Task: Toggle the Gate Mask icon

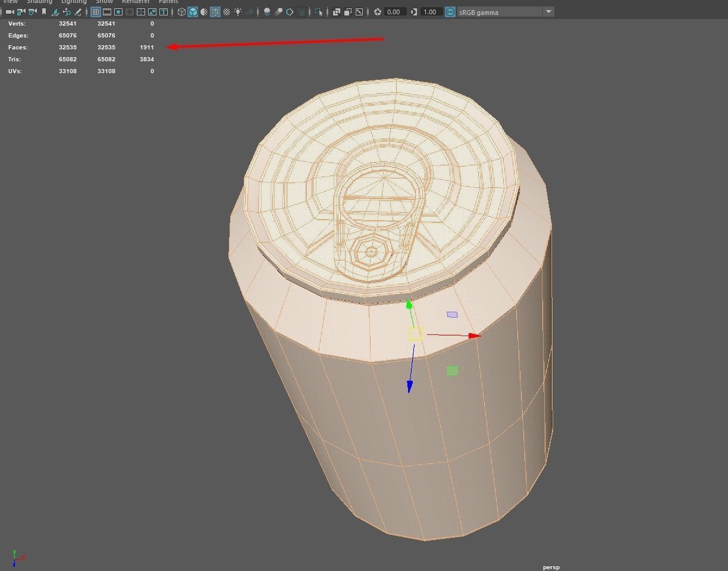Action: (130, 12)
